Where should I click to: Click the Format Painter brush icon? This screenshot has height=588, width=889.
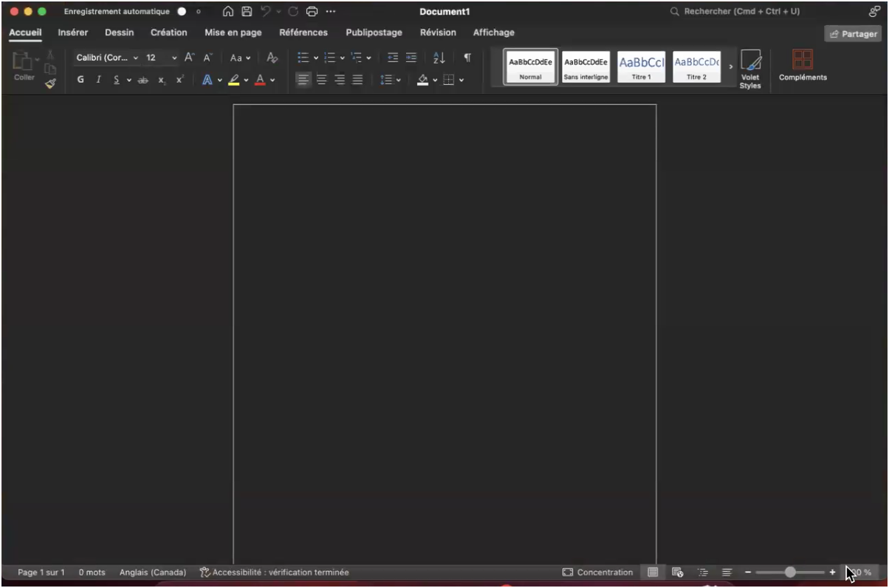coord(50,83)
